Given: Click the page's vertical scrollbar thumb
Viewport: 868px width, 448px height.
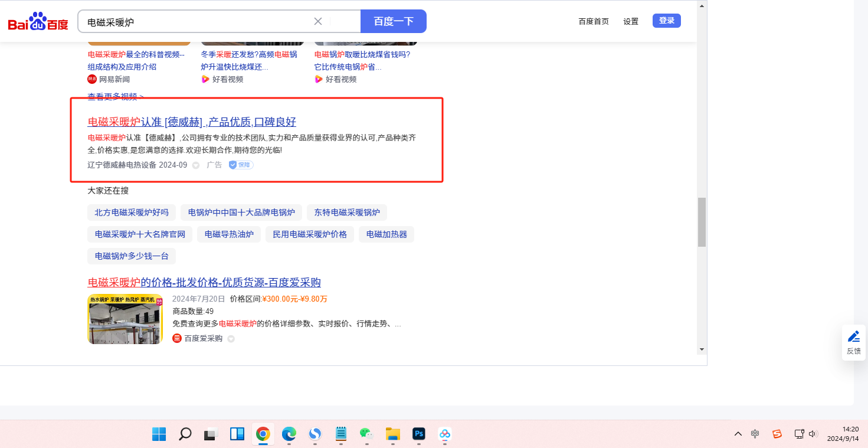Looking at the screenshot, I should point(702,222).
